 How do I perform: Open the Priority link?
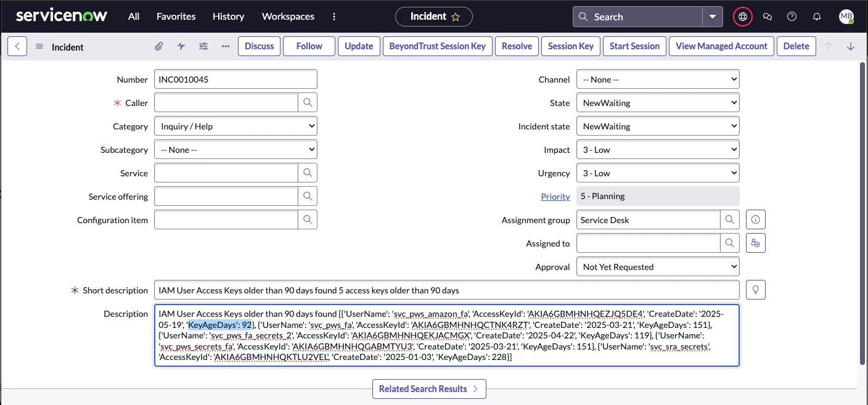[x=555, y=197]
